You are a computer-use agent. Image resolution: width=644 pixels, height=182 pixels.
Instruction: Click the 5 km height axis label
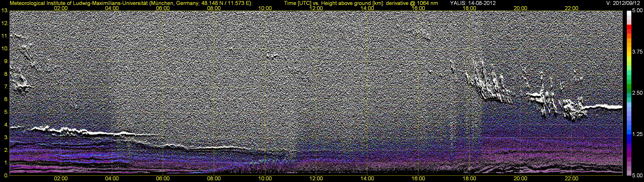point(6,112)
